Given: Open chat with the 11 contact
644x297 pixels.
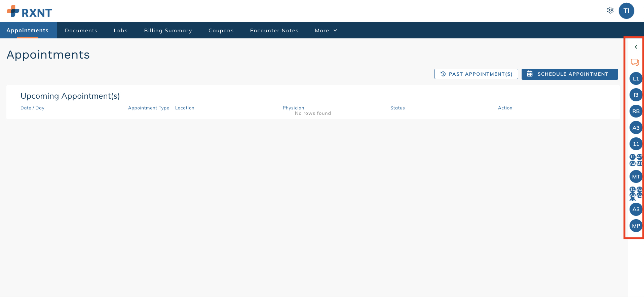Looking at the screenshot, I should point(636,144).
